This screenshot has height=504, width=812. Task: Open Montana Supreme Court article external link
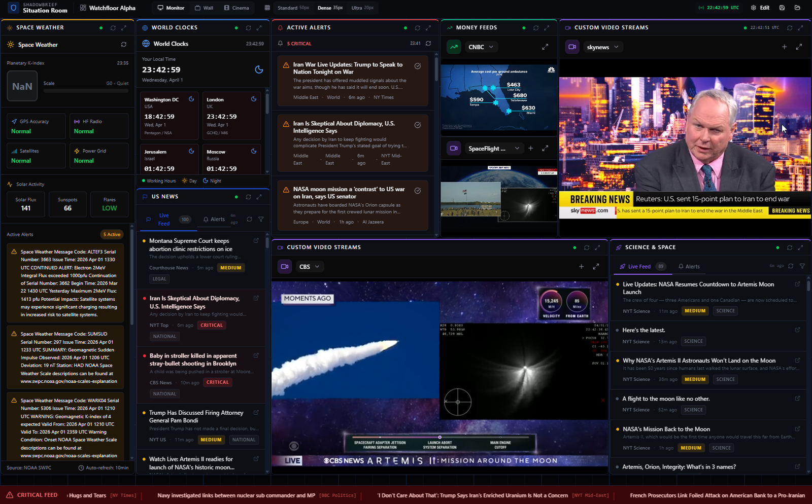click(x=256, y=241)
